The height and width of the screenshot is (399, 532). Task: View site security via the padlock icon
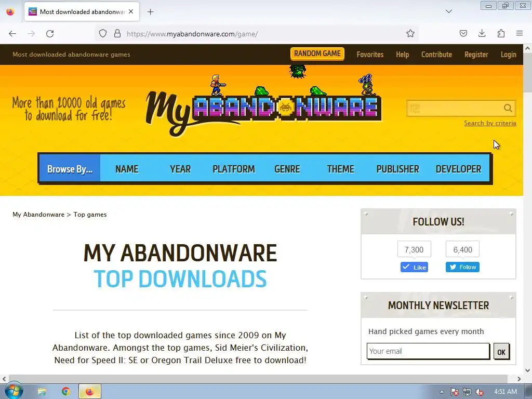117,34
